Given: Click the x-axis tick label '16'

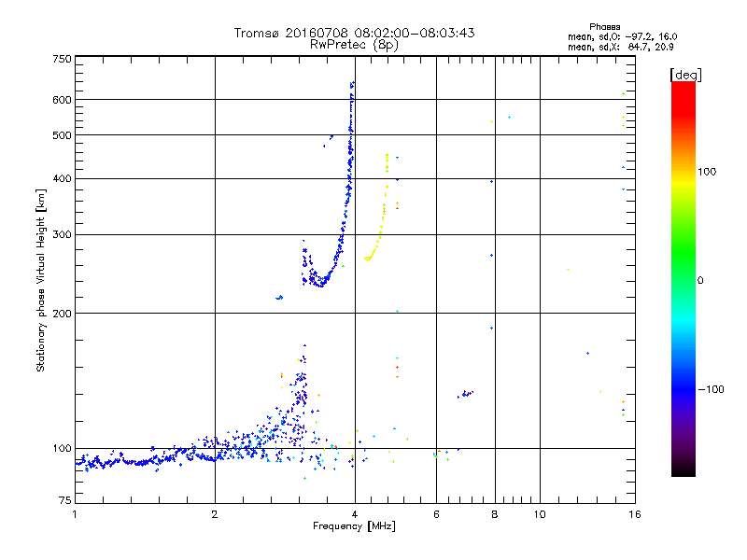Looking at the screenshot, I should [x=635, y=514].
